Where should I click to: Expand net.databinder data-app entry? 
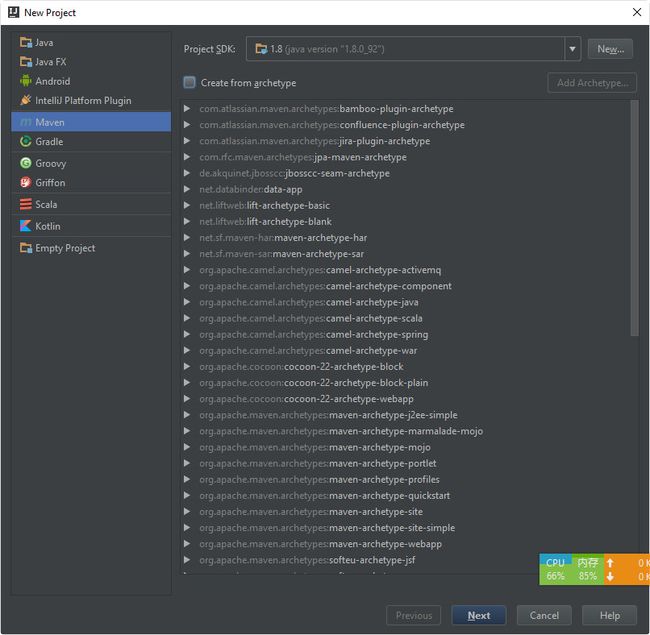click(187, 189)
